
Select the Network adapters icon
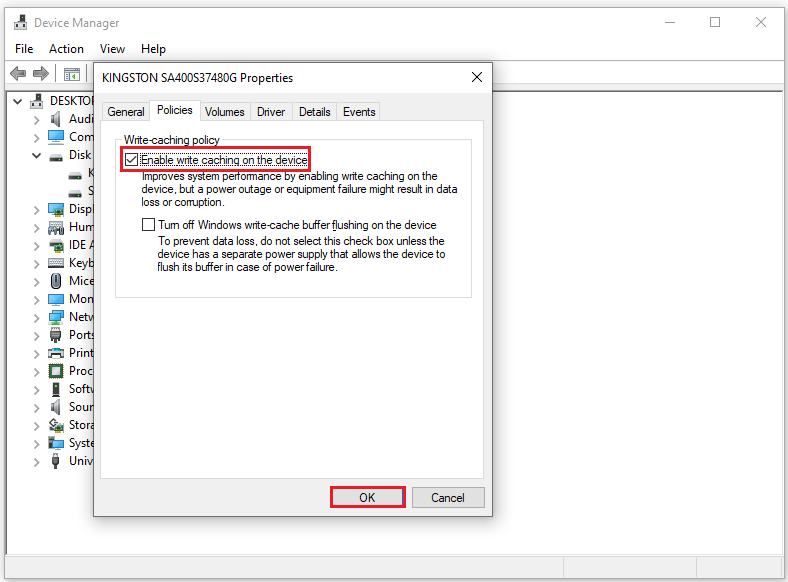pos(56,317)
